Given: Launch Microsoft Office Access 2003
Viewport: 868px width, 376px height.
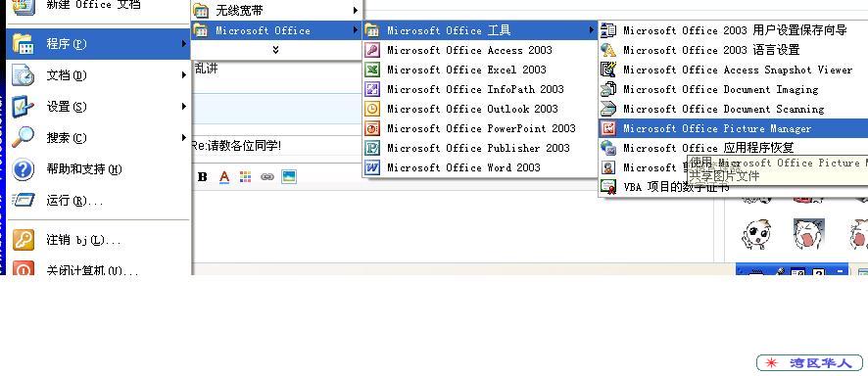Looking at the screenshot, I should point(480,50).
